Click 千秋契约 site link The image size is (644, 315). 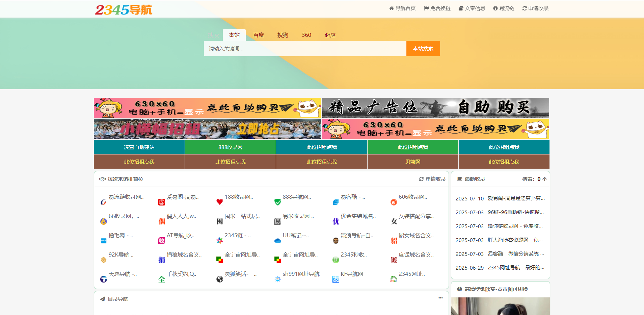point(181,274)
